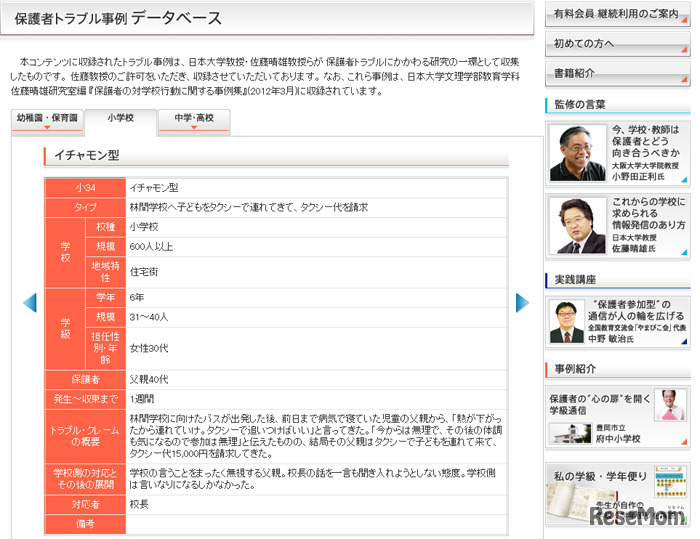Click the right blue next-case arrow

tap(522, 302)
